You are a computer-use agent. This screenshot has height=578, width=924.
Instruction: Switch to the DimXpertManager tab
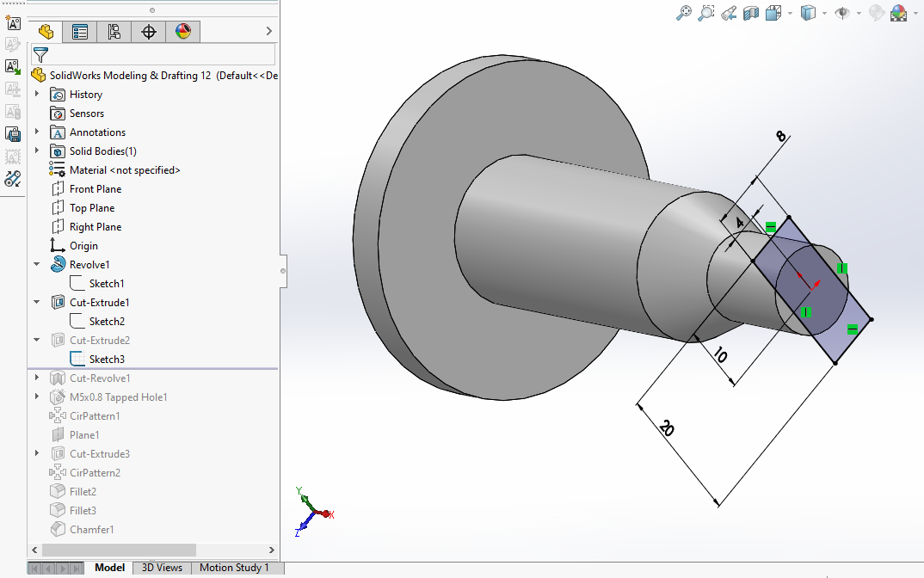coord(148,32)
